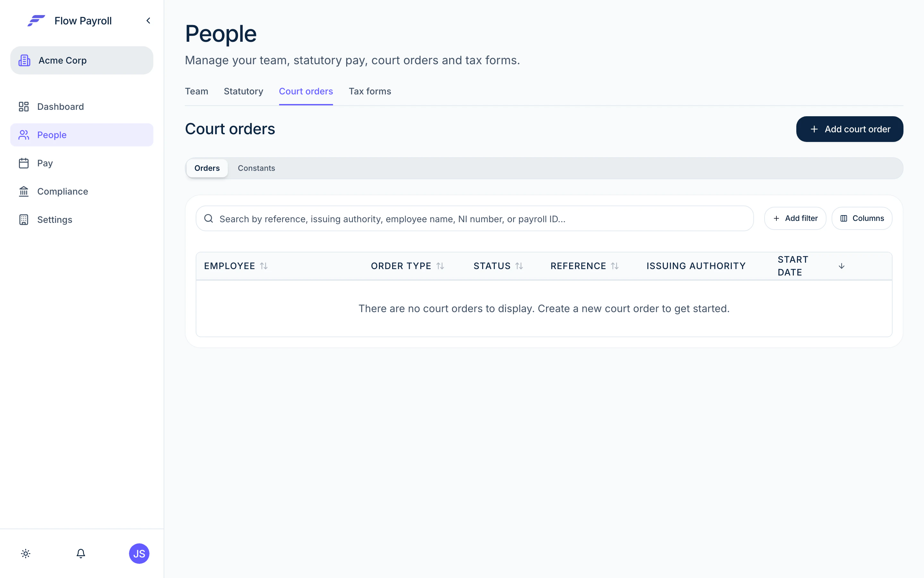Open notifications with the bell icon
The height and width of the screenshot is (578, 924).
coord(81,554)
